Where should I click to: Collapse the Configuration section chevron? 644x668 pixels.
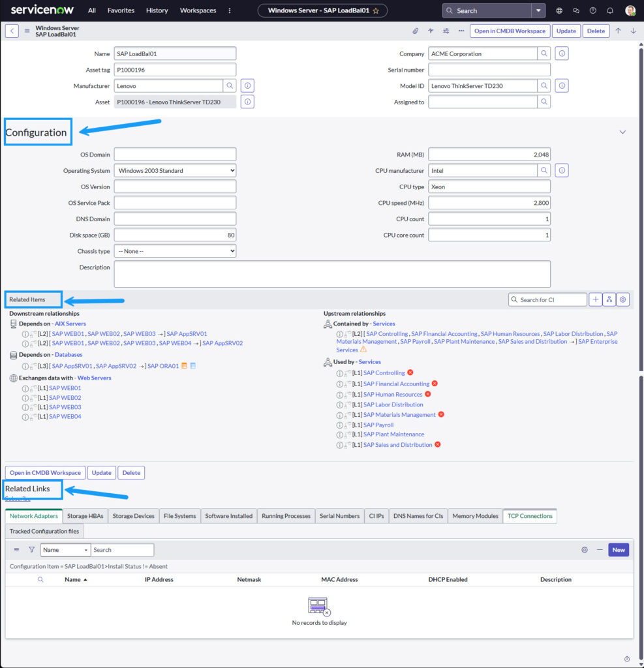[x=622, y=132]
